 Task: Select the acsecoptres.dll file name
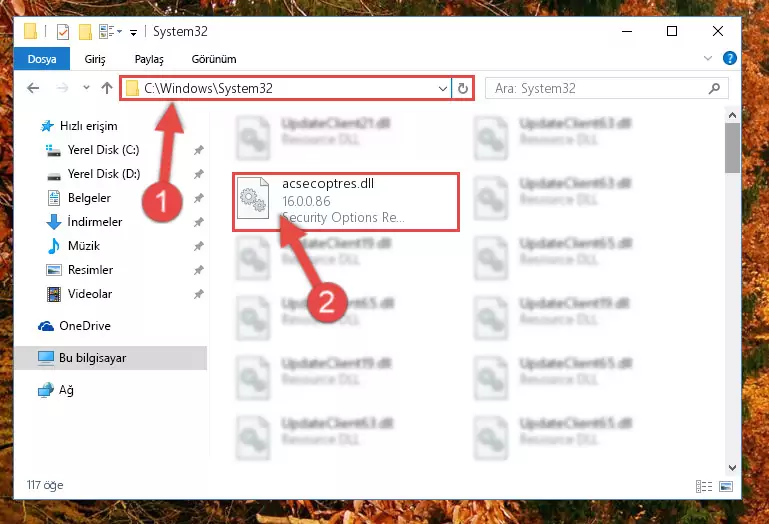pyautogui.click(x=328, y=184)
